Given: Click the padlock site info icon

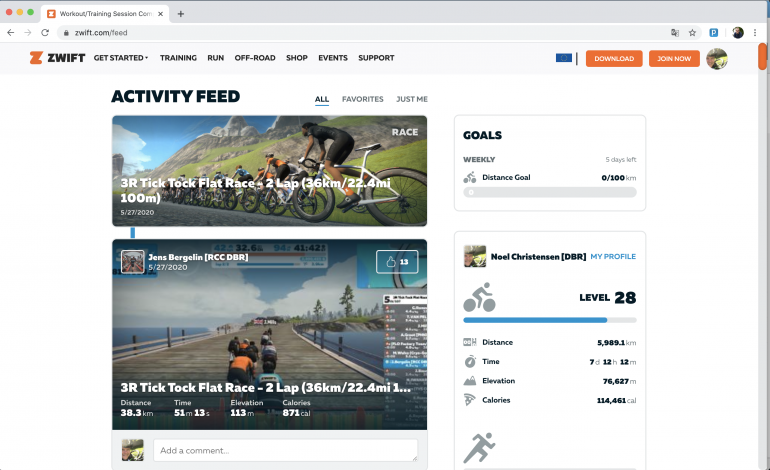Looking at the screenshot, I should tap(66, 33).
